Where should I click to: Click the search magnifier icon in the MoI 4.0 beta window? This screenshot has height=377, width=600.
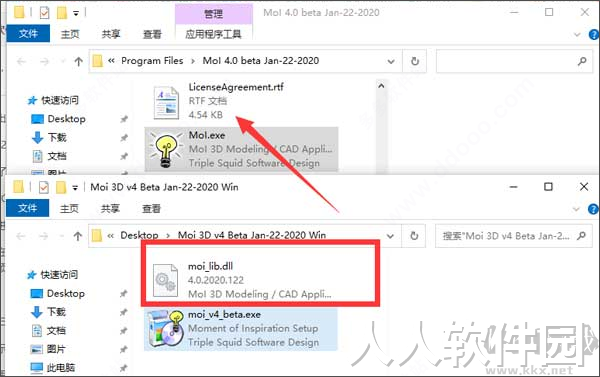click(x=582, y=61)
